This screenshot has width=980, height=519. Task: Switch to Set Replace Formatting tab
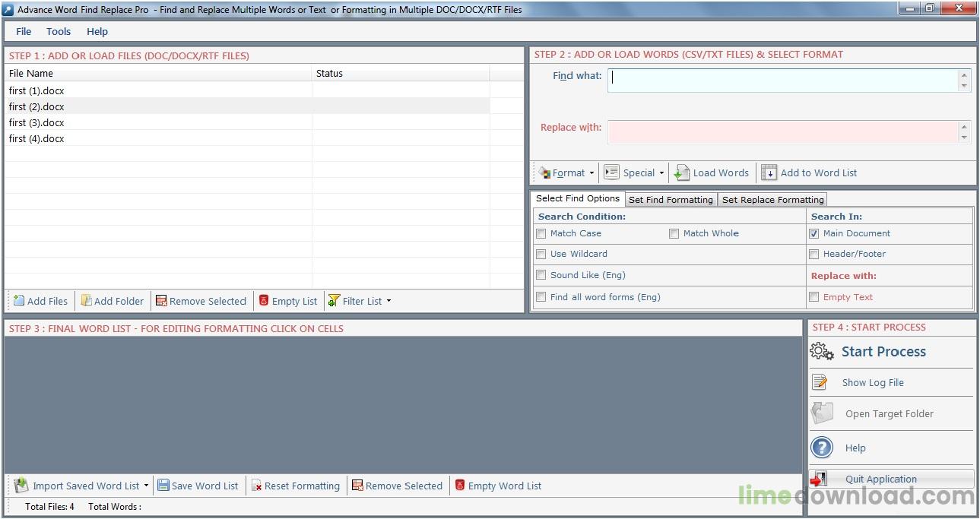coord(772,200)
